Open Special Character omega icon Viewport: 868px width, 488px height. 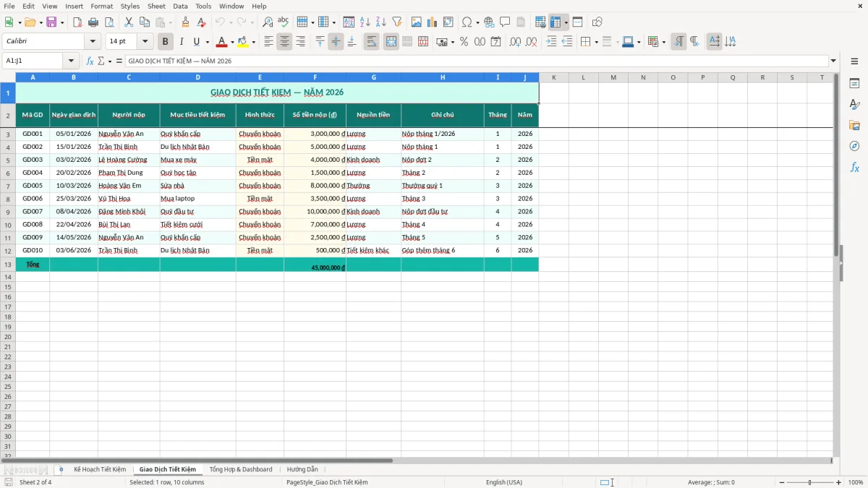click(x=467, y=22)
